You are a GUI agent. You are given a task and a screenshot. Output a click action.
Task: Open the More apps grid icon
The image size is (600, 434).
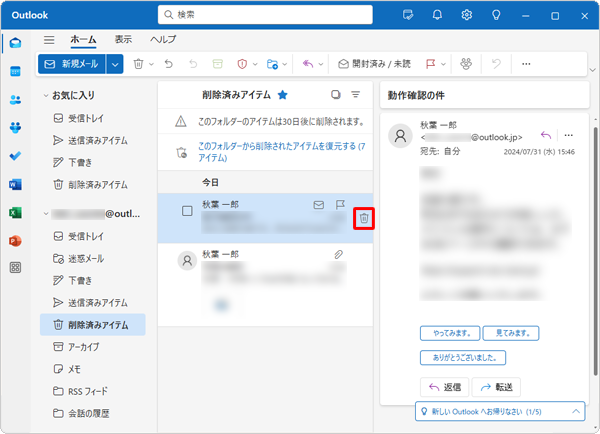click(15, 268)
